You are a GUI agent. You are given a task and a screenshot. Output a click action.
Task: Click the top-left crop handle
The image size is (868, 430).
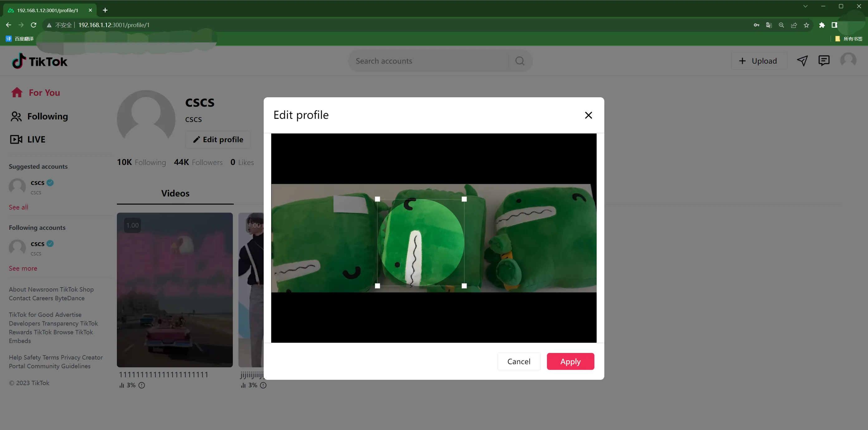tap(377, 199)
